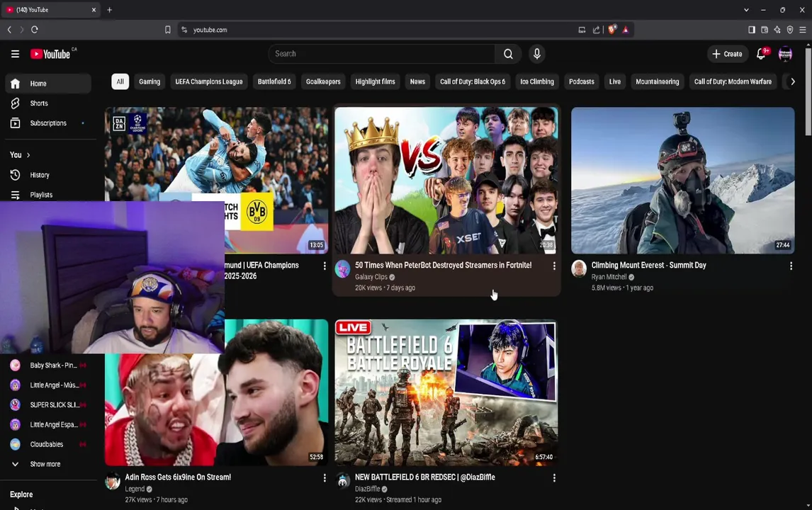Select Call of Duty: Black Ops 6 chip
Image resolution: width=812 pixels, height=510 pixels.
(473, 81)
